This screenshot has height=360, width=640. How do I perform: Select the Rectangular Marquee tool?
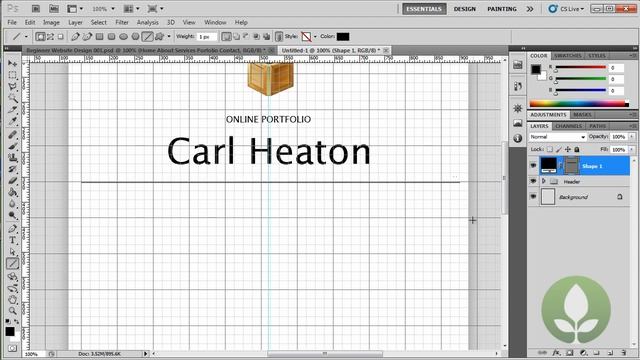click(12, 75)
